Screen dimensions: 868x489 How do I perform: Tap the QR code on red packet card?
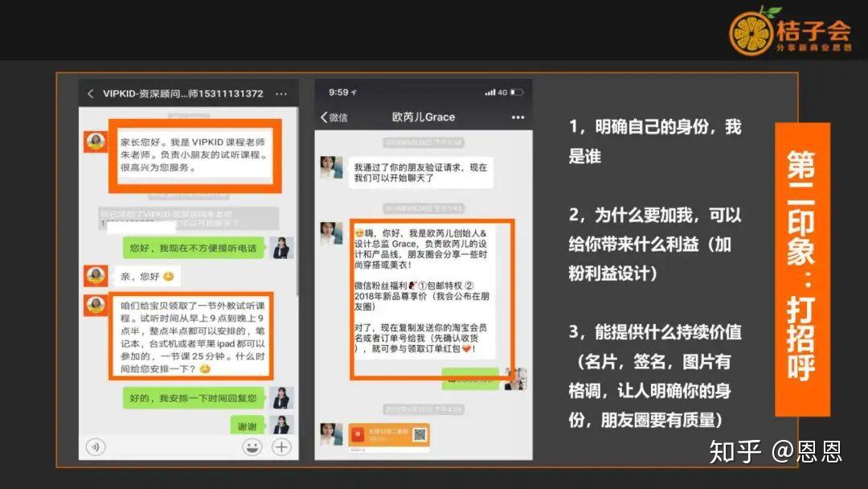[420, 435]
